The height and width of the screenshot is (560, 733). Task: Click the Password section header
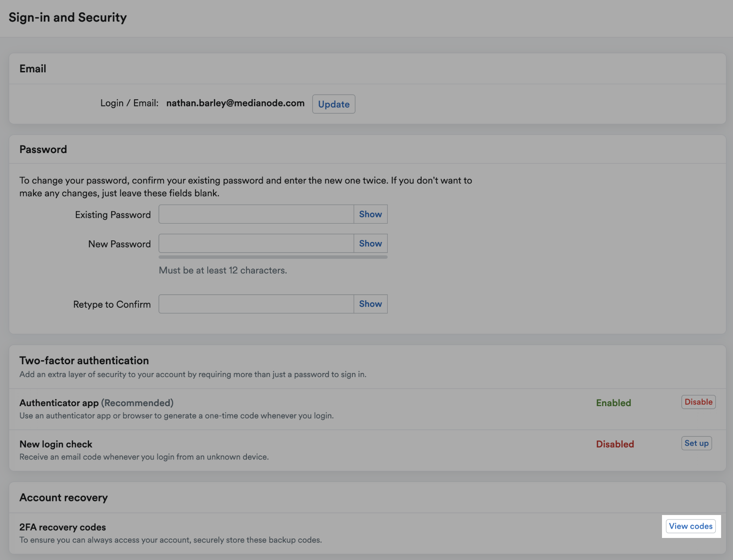[43, 149]
